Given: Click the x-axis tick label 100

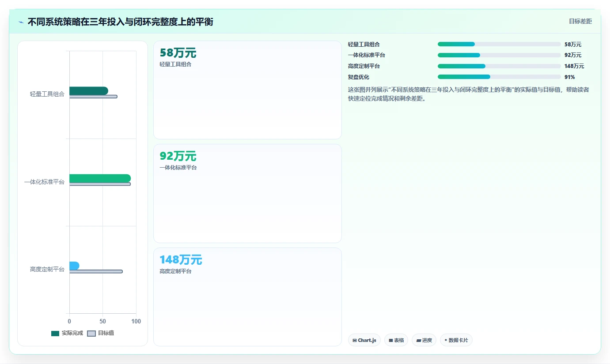Looking at the screenshot, I should 136,321.
